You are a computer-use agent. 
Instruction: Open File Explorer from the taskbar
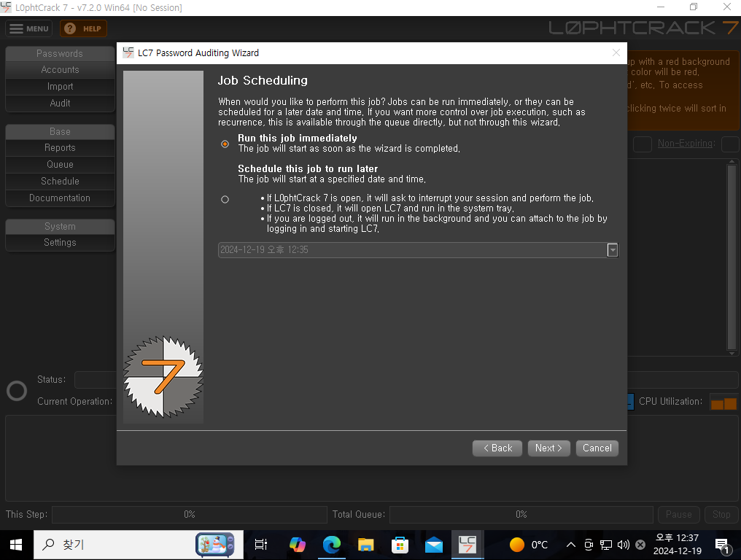[366, 545]
